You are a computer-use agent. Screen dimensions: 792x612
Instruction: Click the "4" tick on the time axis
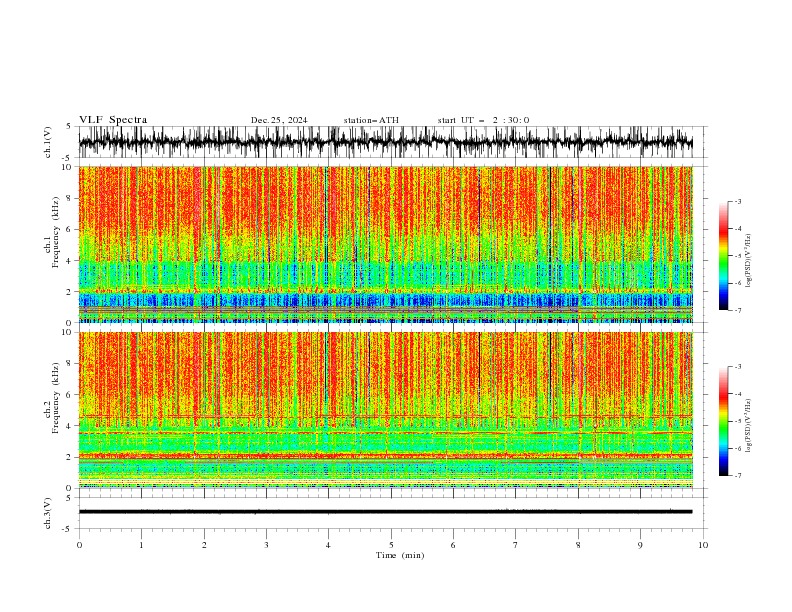pos(328,545)
